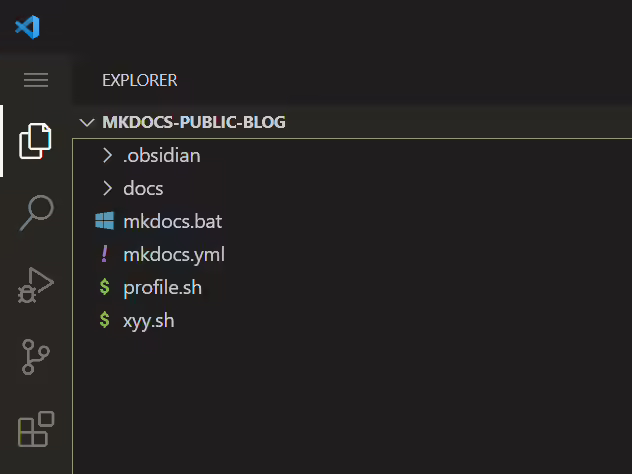The image size is (632, 474).
Task: Open the hamburger application menu
Action: (x=36, y=80)
